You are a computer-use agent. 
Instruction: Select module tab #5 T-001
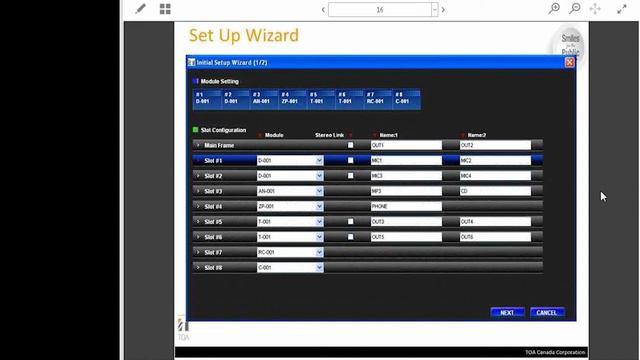click(x=321, y=98)
